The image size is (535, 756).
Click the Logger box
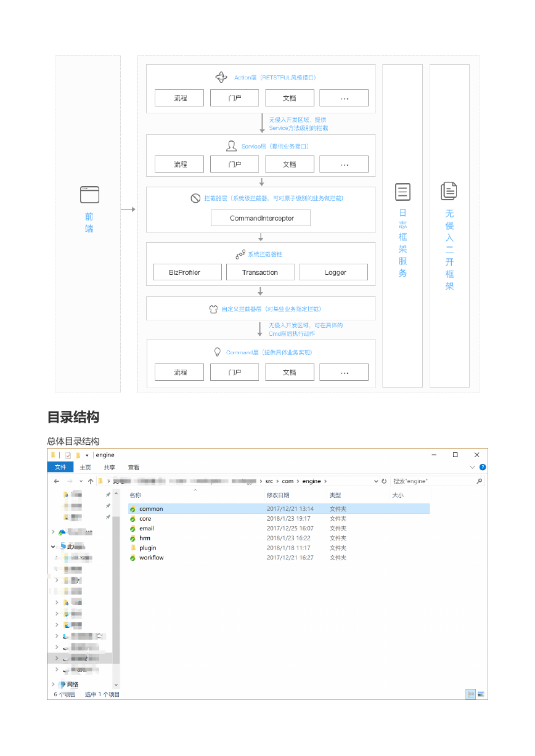(333, 272)
